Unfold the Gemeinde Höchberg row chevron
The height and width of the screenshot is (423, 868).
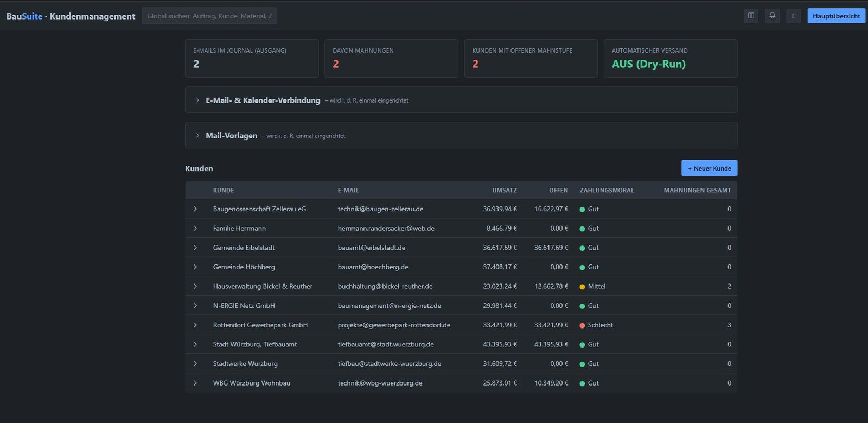(195, 267)
